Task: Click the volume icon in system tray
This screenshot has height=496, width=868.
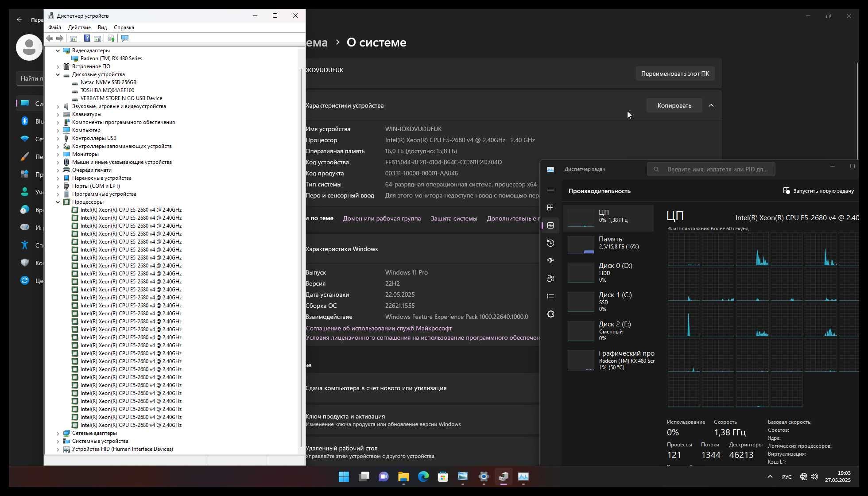Action: pyautogui.click(x=814, y=477)
